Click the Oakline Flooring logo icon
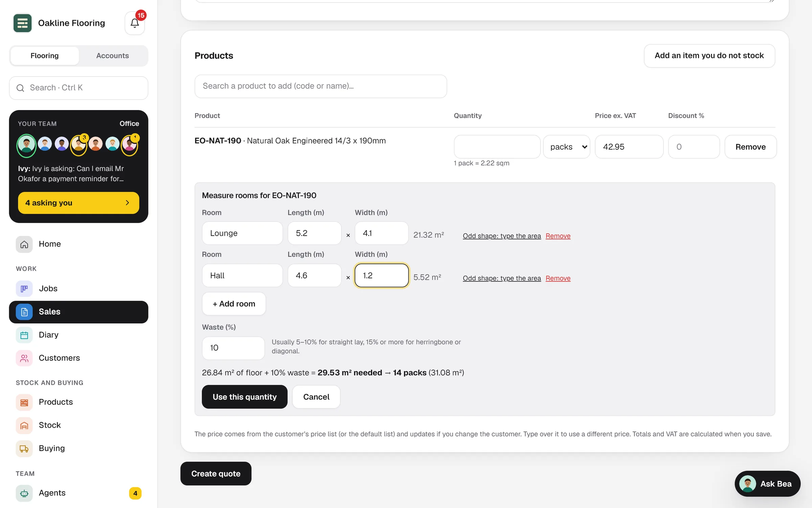This screenshot has width=812, height=508. tap(22, 23)
